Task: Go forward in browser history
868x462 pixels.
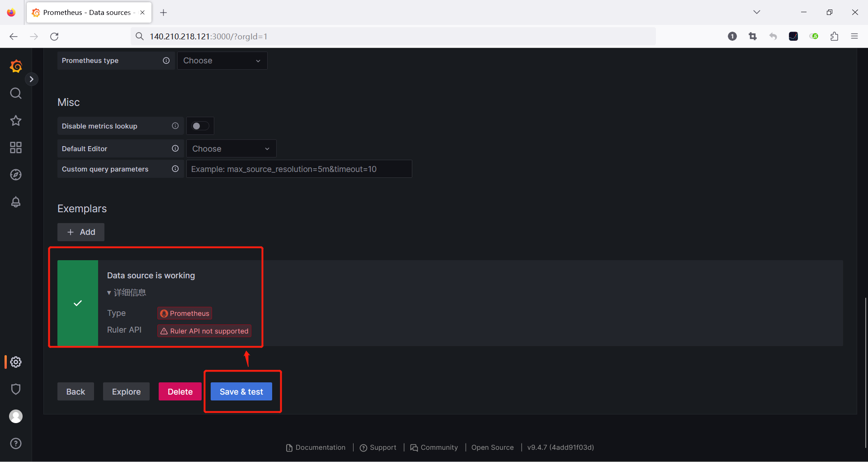Action: click(x=34, y=37)
